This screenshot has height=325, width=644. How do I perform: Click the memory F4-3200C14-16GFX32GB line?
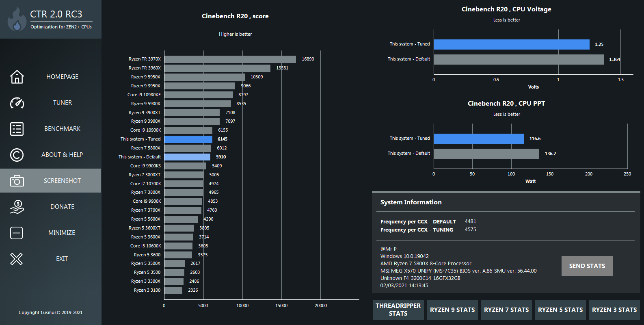coord(420,278)
